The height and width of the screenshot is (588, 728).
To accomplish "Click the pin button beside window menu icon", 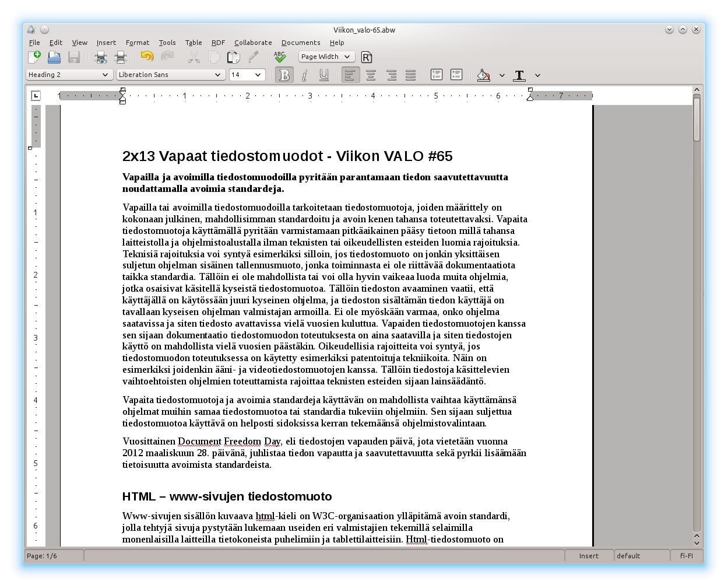I will [x=44, y=30].
